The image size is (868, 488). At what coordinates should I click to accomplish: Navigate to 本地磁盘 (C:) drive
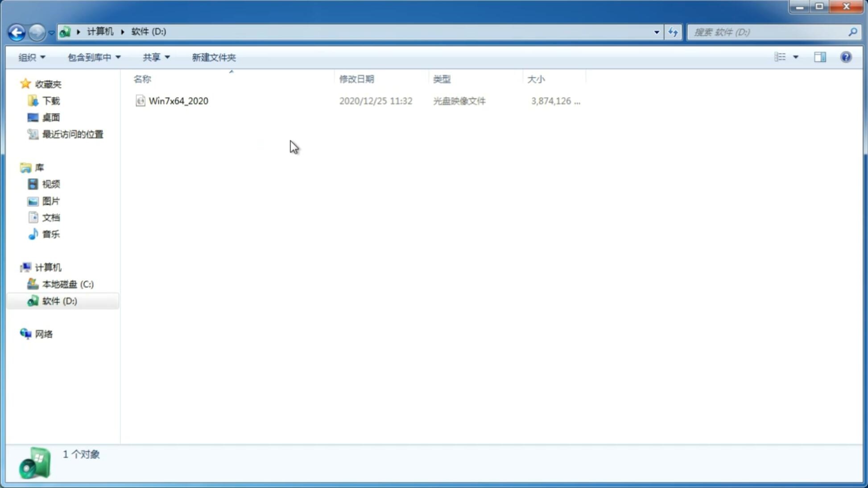(x=67, y=284)
